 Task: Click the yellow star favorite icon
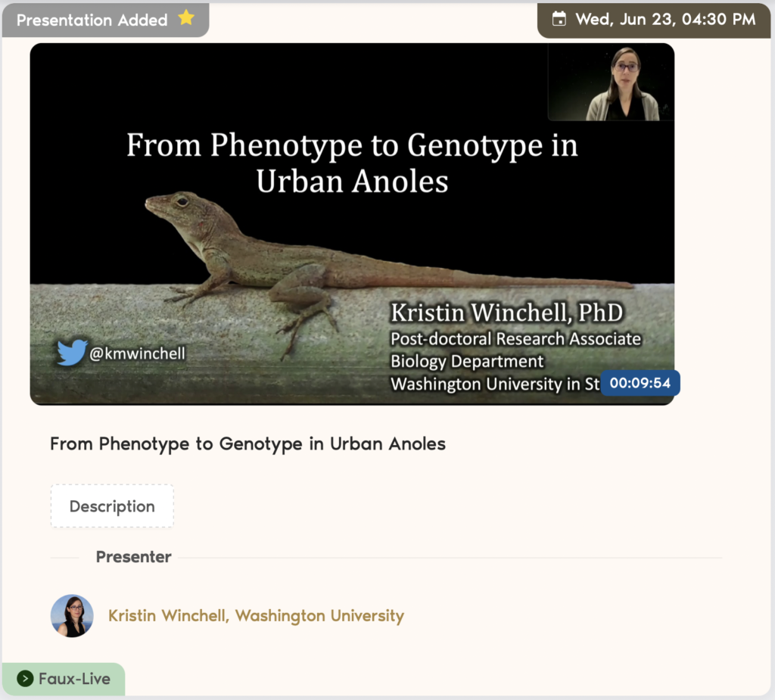(x=186, y=19)
